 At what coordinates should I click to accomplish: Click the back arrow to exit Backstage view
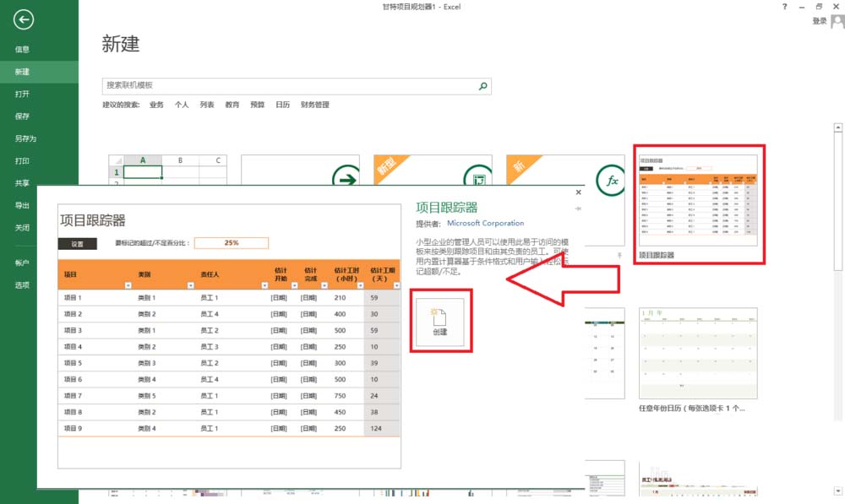click(23, 19)
